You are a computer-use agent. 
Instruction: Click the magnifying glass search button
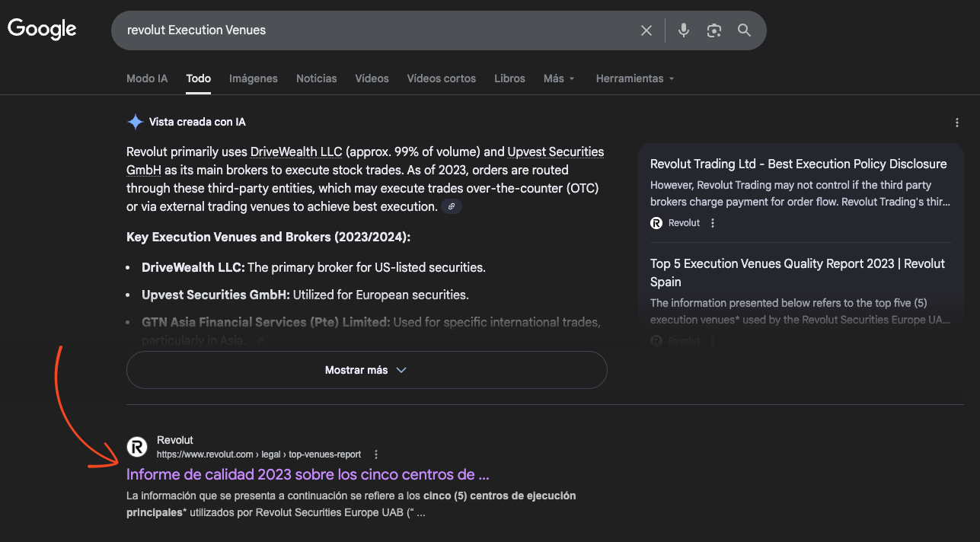click(x=744, y=30)
